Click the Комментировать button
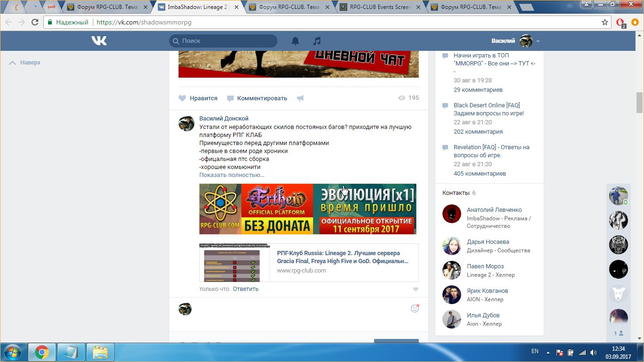Screen dimensions: 644x362 click(257, 98)
